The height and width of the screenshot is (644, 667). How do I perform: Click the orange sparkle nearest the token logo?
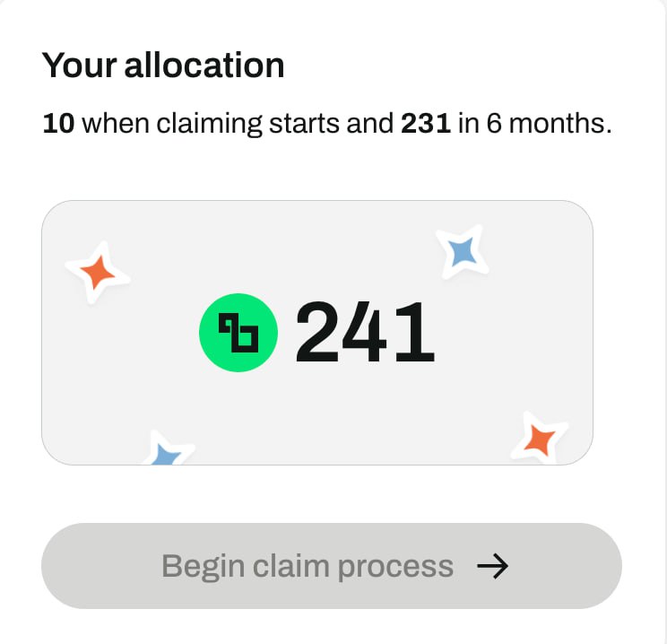coord(98,273)
